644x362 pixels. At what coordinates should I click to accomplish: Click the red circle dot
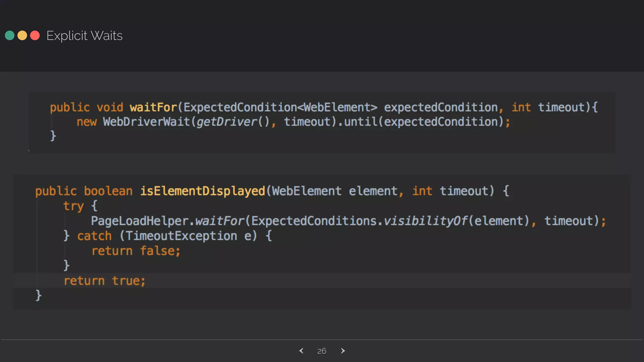click(35, 36)
